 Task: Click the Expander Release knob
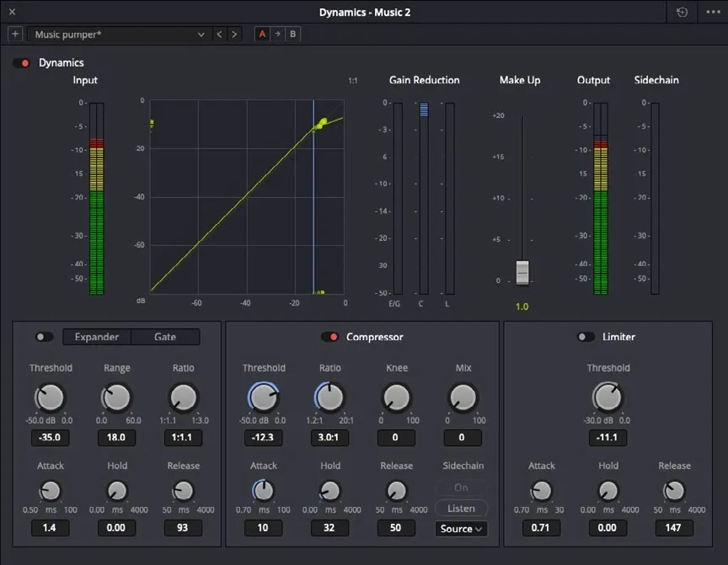point(184,491)
